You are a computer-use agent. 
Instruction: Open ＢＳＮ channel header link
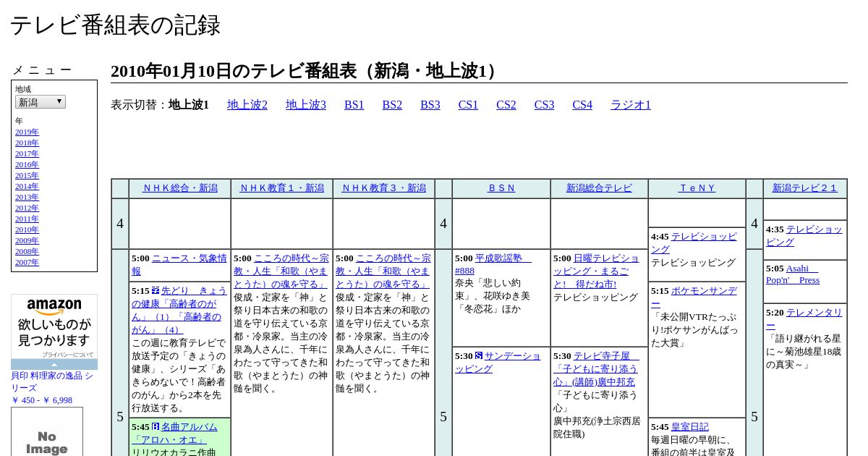501,188
